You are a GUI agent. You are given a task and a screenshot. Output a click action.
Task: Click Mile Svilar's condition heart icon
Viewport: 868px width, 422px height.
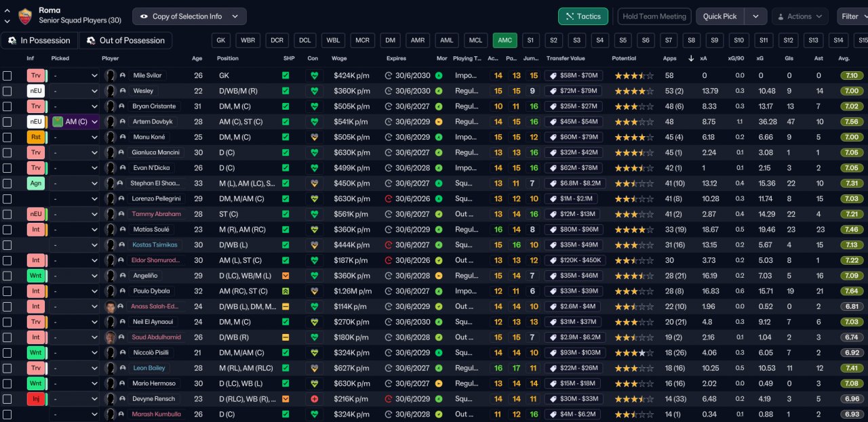313,76
